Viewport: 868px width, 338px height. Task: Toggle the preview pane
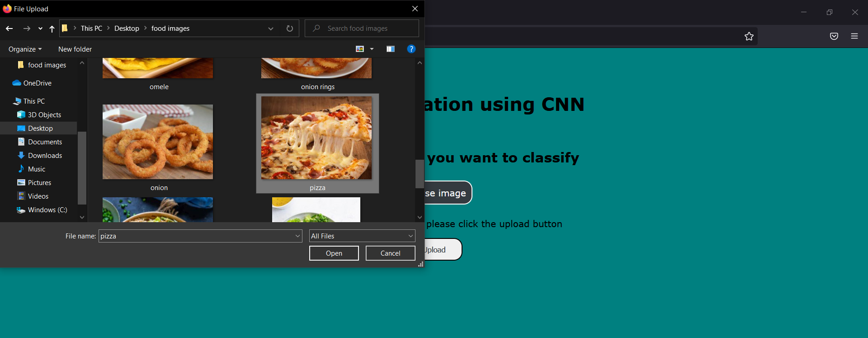391,49
